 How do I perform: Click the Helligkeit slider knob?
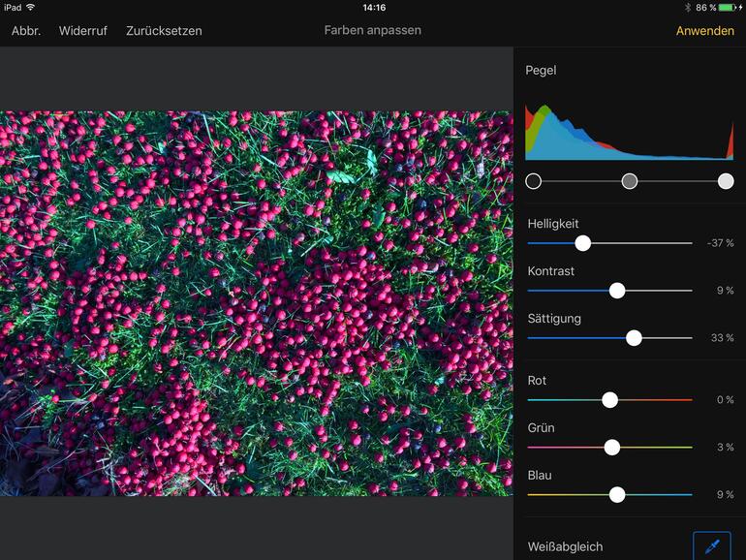click(582, 243)
